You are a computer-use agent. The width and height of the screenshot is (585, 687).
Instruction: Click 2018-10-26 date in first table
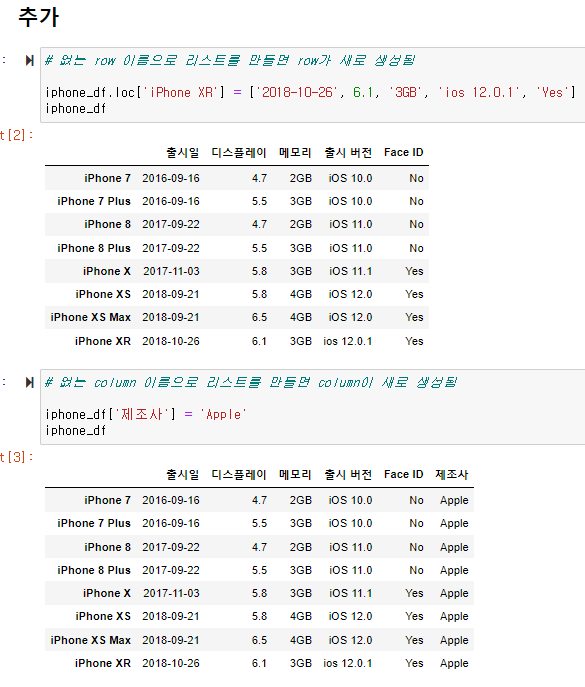(171, 341)
